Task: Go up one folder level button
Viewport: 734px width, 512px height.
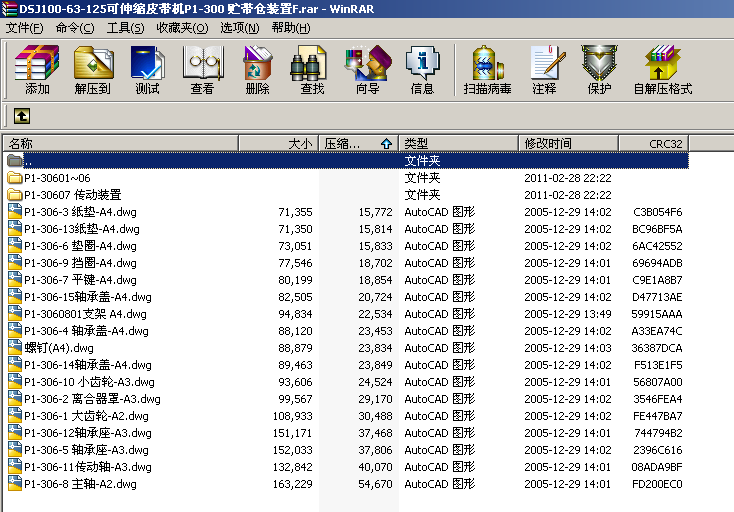Action: point(22,116)
